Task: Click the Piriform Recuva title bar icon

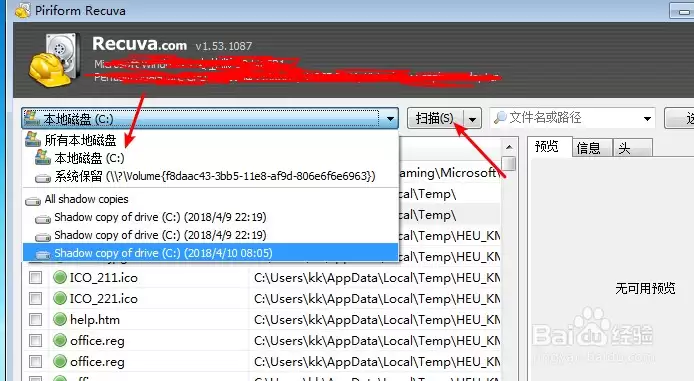Action: [23, 10]
